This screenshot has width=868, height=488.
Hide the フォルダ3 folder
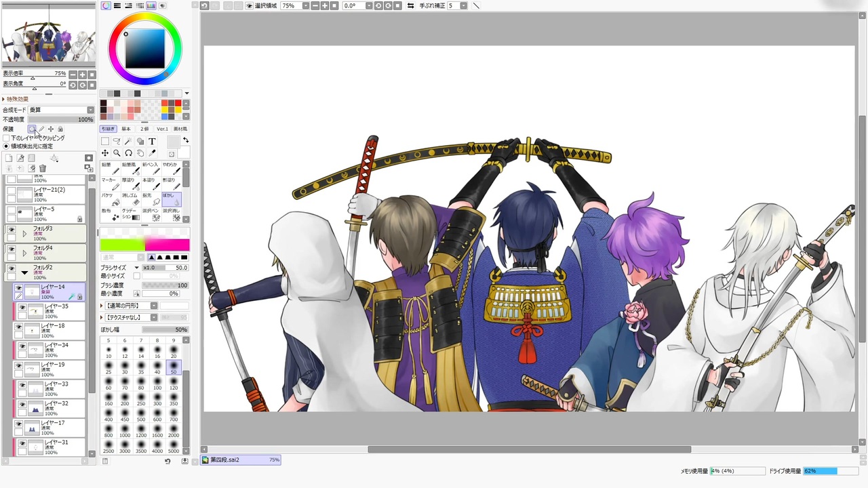[x=12, y=230]
